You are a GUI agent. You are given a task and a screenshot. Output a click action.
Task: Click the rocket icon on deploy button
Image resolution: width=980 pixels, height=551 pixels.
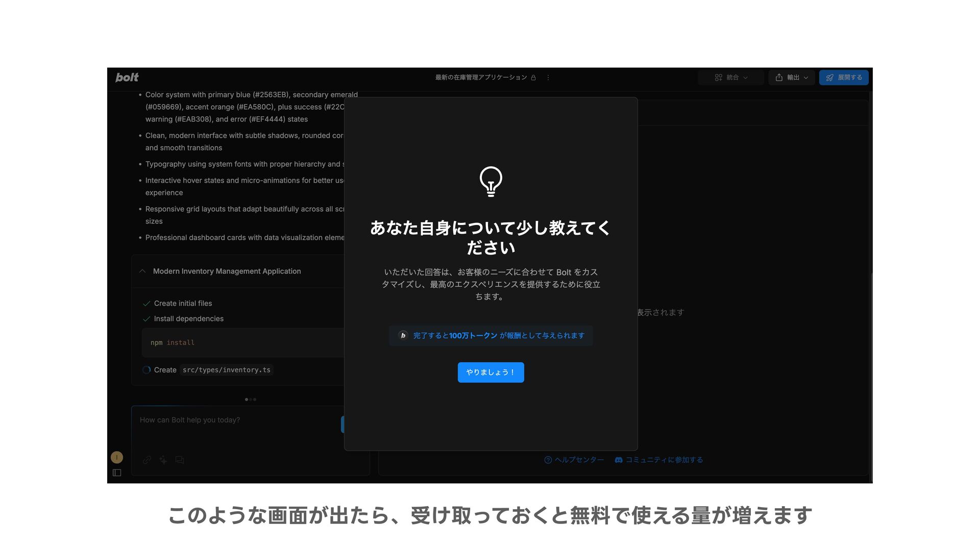(x=830, y=78)
